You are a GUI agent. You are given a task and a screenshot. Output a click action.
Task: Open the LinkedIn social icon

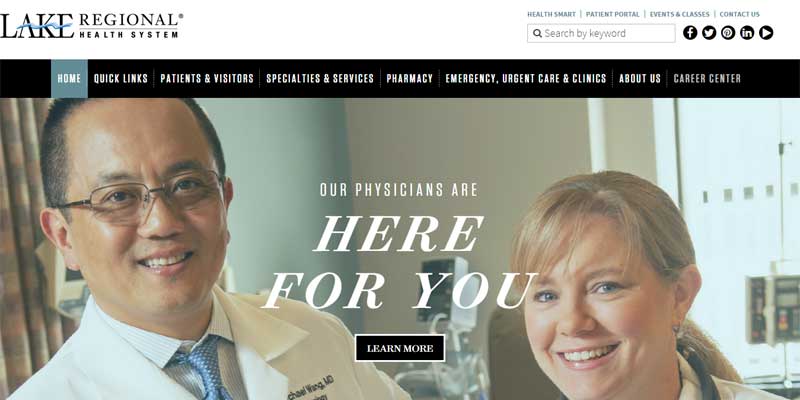click(747, 33)
